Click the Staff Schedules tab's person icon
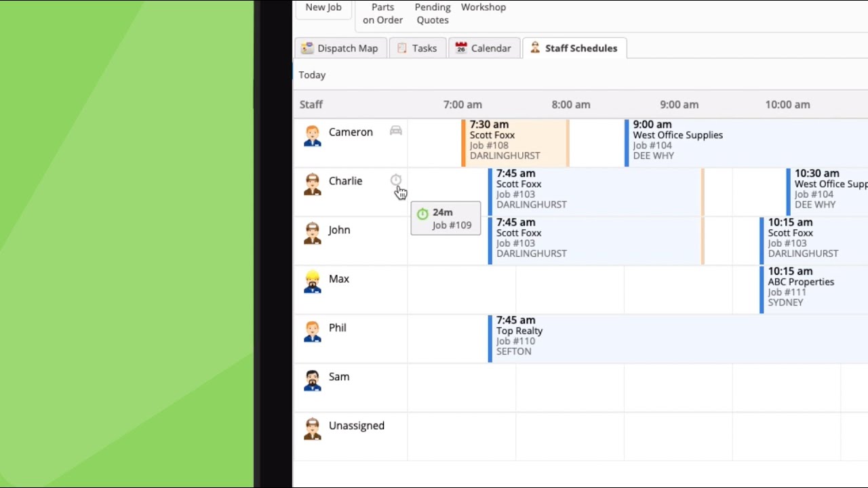The height and width of the screenshot is (488, 868). [535, 48]
